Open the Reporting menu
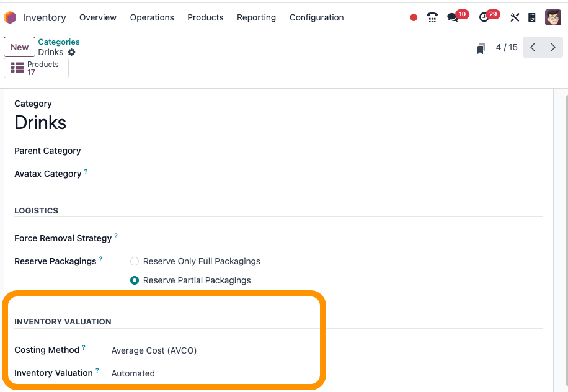The height and width of the screenshot is (392, 568). click(256, 17)
